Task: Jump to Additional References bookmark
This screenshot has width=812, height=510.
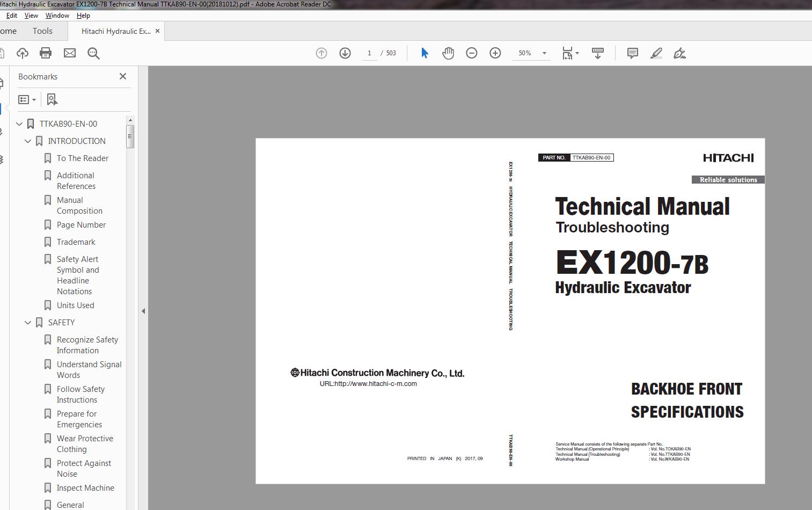Action: tap(76, 181)
